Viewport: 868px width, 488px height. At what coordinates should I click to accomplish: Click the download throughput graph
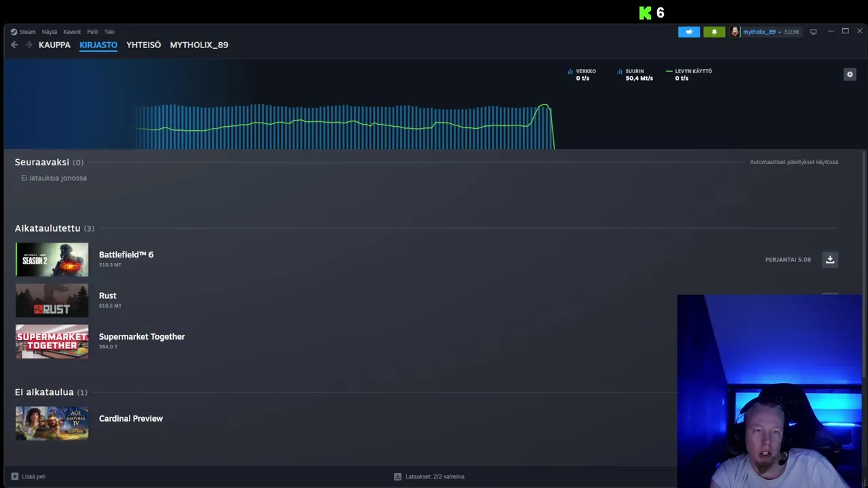[344, 126]
